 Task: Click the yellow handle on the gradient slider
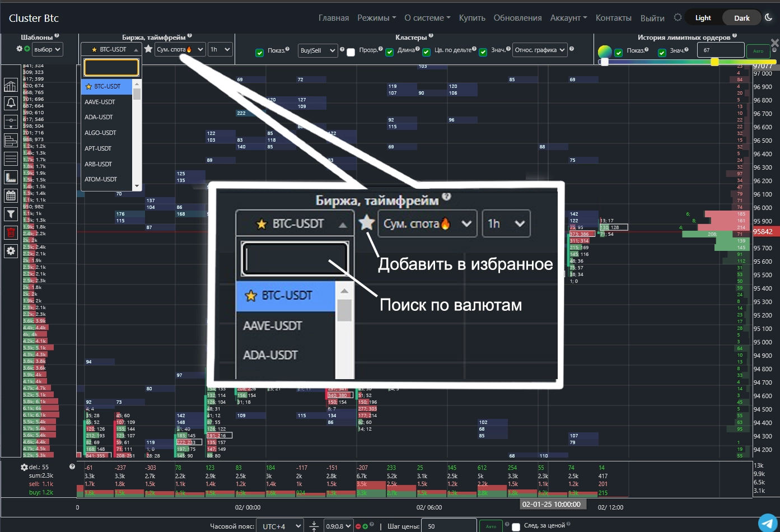coord(714,62)
